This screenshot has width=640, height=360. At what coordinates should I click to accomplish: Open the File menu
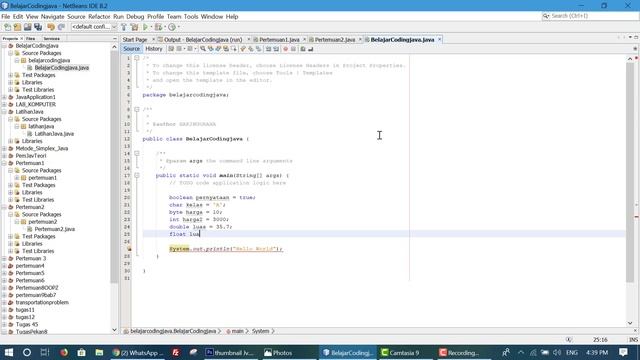[x=6, y=17]
